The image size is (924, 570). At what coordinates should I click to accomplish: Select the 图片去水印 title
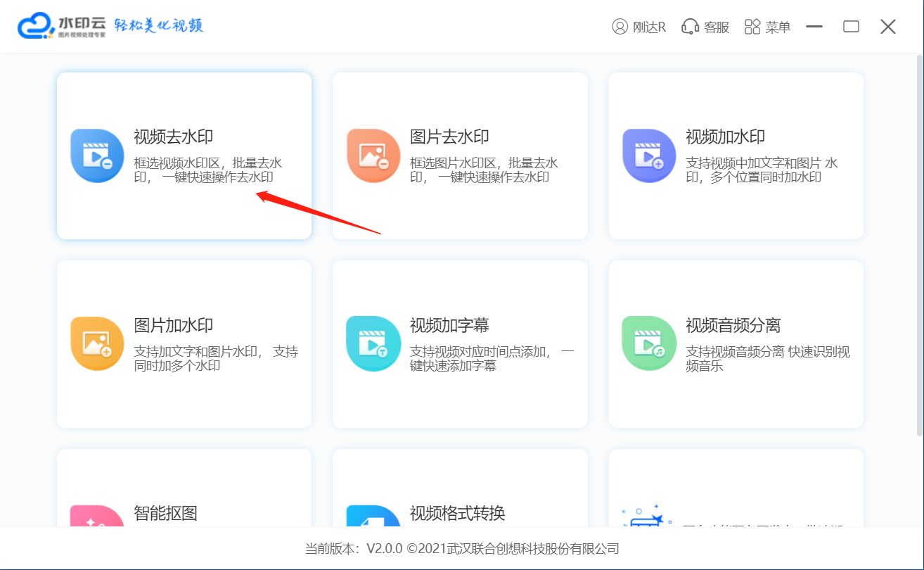tap(449, 137)
